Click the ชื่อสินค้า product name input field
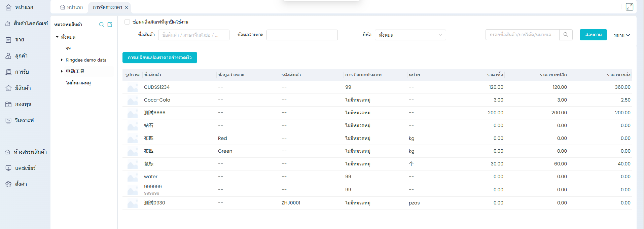The image size is (644, 229). (193, 35)
